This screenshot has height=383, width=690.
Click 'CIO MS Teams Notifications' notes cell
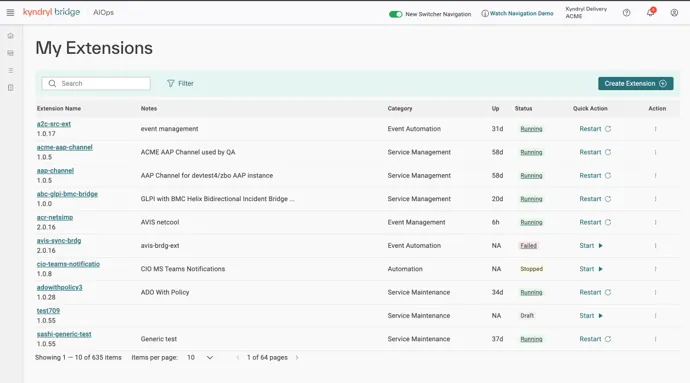pyautogui.click(x=183, y=269)
